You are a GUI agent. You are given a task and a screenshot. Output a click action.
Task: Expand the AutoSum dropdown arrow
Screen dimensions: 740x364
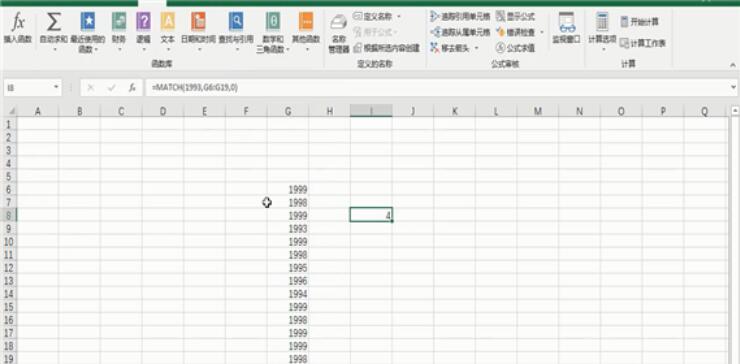tap(54, 49)
